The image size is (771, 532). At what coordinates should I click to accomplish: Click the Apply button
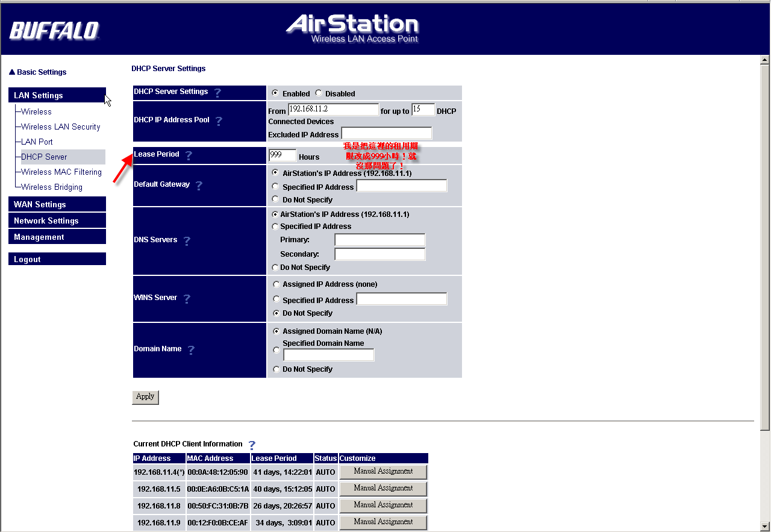click(x=145, y=397)
